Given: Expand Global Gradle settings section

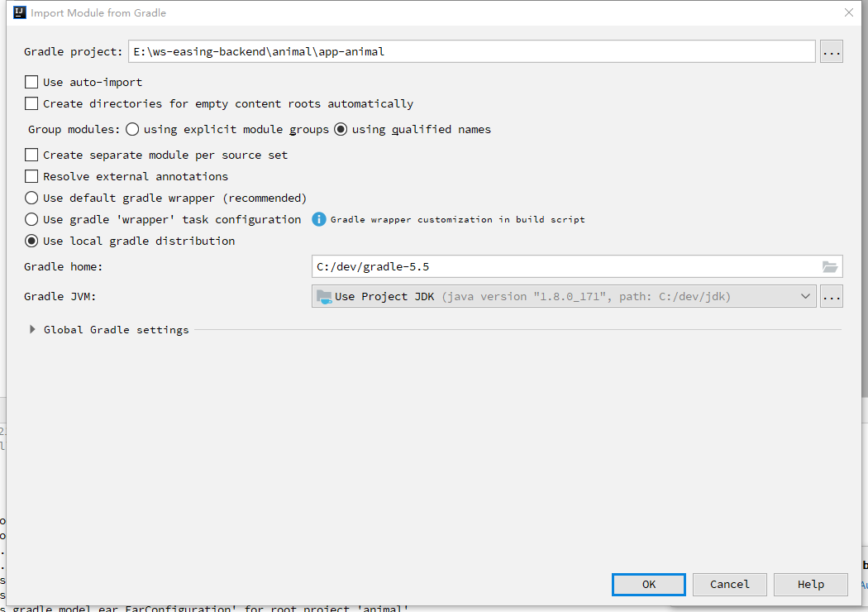Looking at the screenshot, I should tap(32, 329).
